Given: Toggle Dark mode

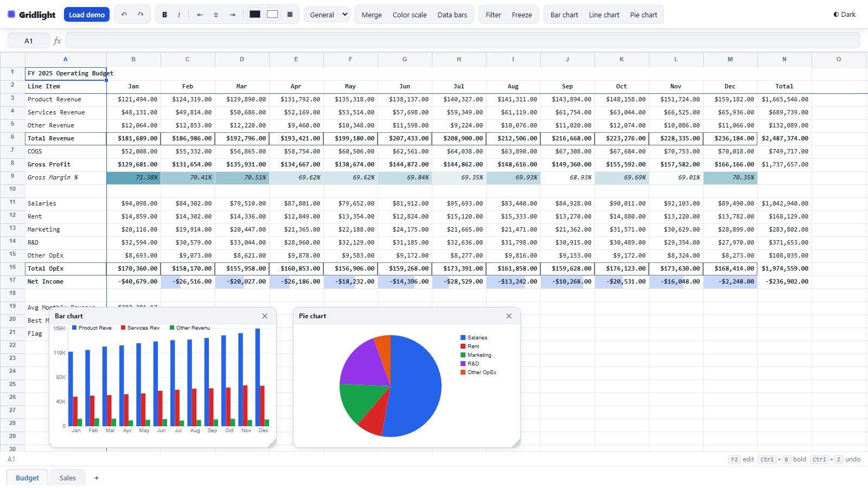Looking at the screenshot, I should tap(845, 15).
